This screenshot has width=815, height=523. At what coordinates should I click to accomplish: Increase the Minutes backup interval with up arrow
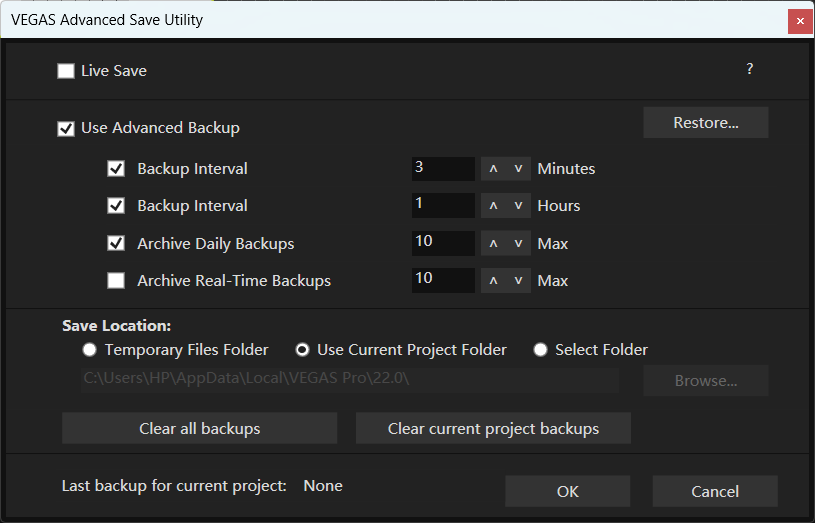(493, 169)
